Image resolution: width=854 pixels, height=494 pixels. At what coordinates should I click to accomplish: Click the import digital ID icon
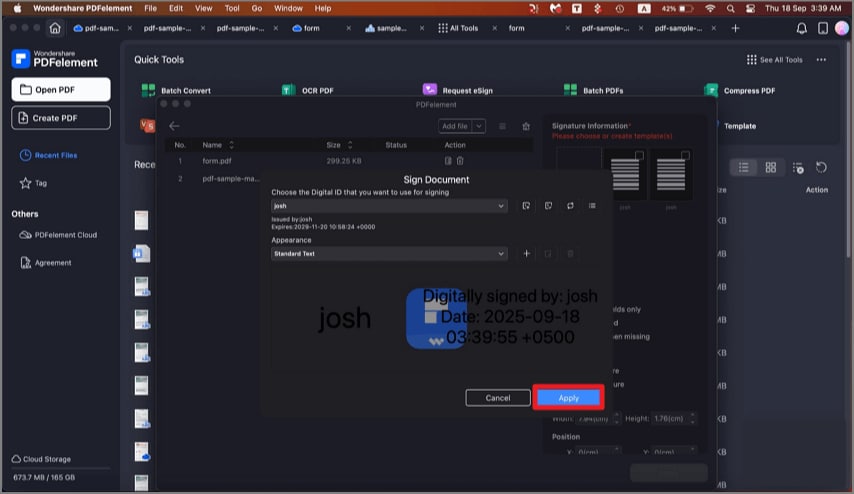point(526,206)
